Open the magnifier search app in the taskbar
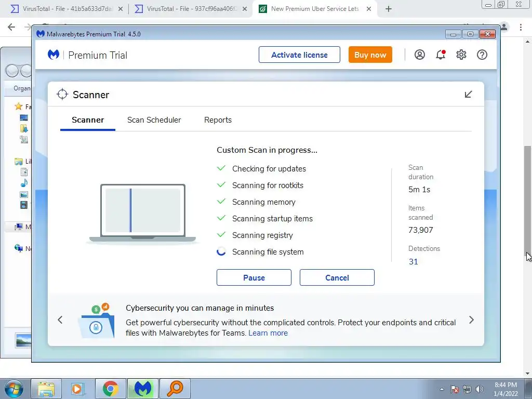532x399 pixels. tap(175, 389)
